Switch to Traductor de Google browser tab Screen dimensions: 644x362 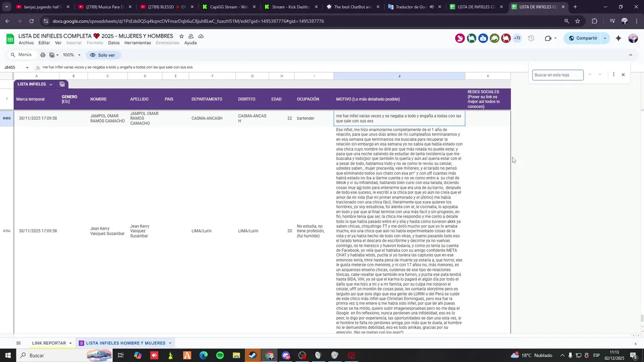415,7
